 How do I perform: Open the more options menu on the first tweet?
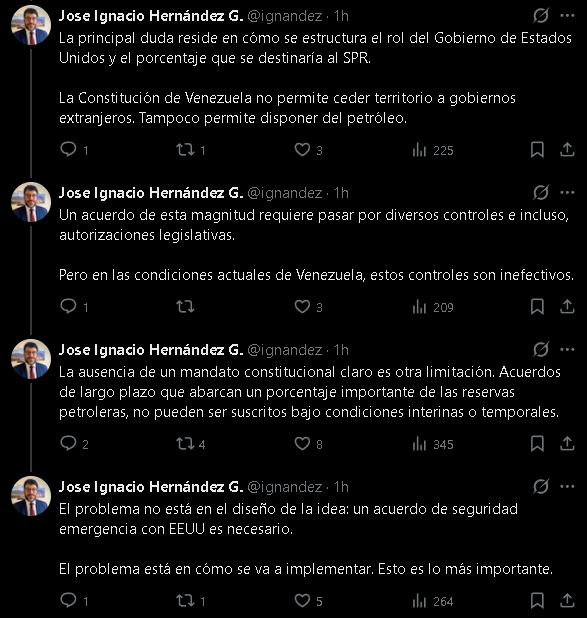[567, 16]
